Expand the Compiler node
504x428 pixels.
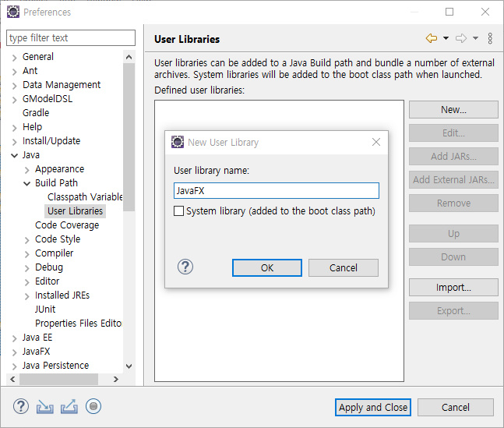[27, 254]
